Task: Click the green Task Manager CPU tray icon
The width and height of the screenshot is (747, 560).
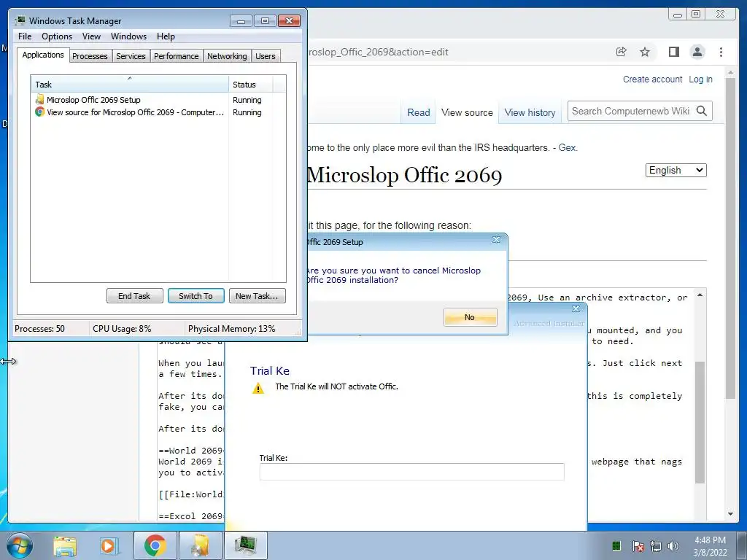Action: [616, 545]
